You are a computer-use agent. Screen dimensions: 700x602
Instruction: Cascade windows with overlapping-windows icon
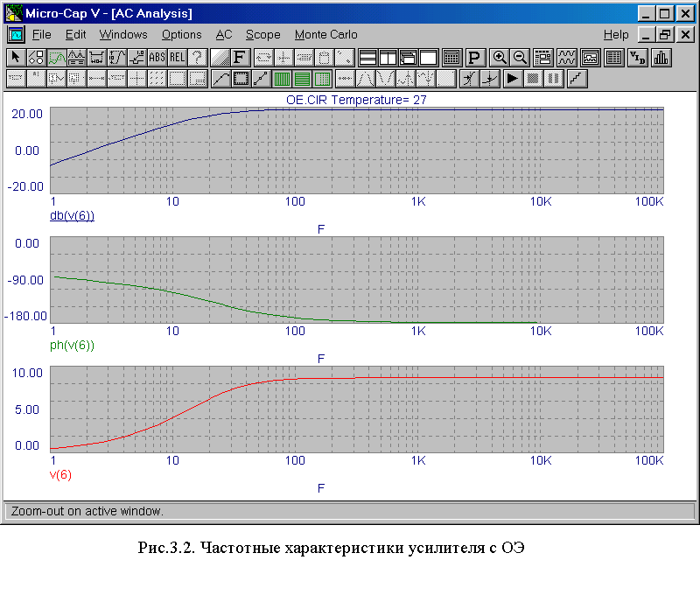(408, 58)
